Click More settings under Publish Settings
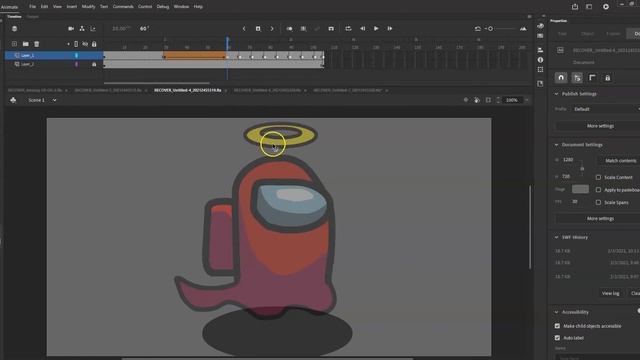Image resolution: width=640 pixels, height=360 pixels. tap(600, 126)
